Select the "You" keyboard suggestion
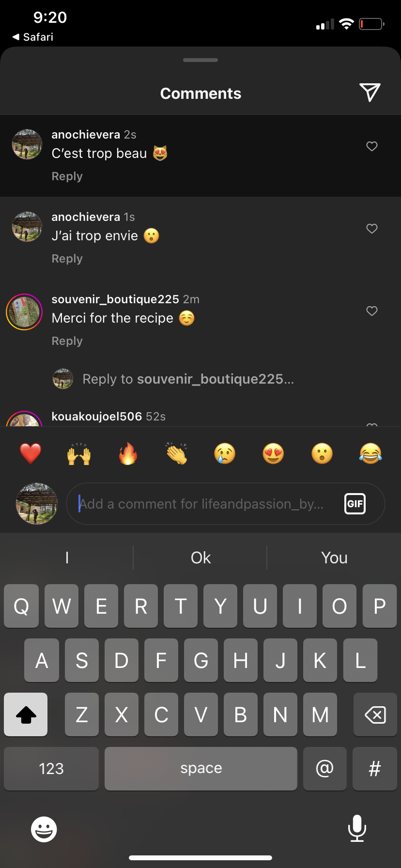The width and height of the screenshot is (401, 868). coord(334,558)
